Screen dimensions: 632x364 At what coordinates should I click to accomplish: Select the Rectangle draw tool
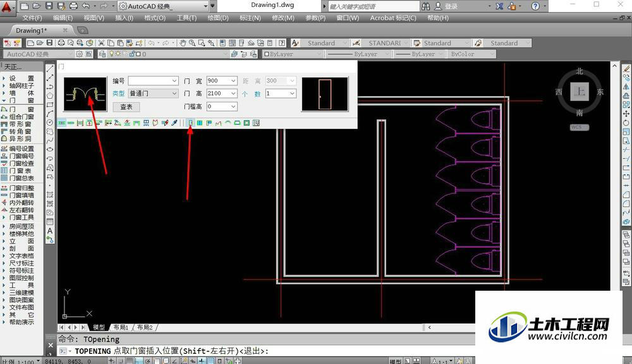pyautogui.click(x=50, y=104)
